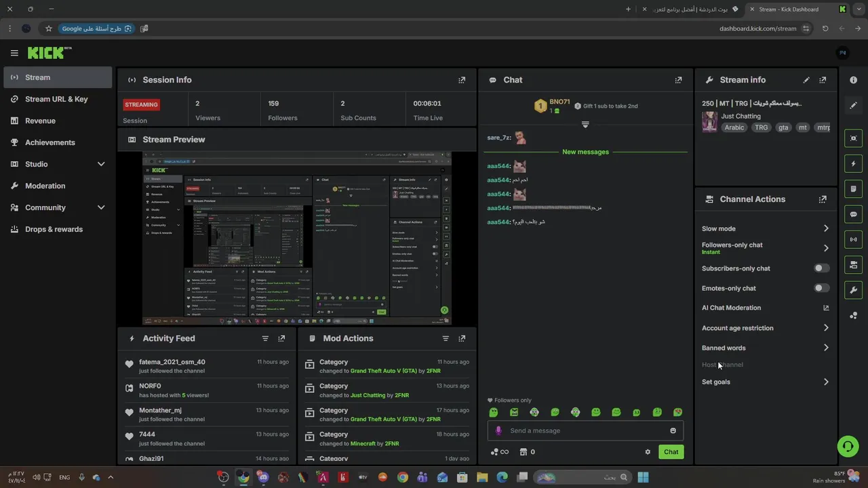Viewport: 868px width, 488px height.
Task: Reload the page in browser toolbar
Action: click(825, 28)
